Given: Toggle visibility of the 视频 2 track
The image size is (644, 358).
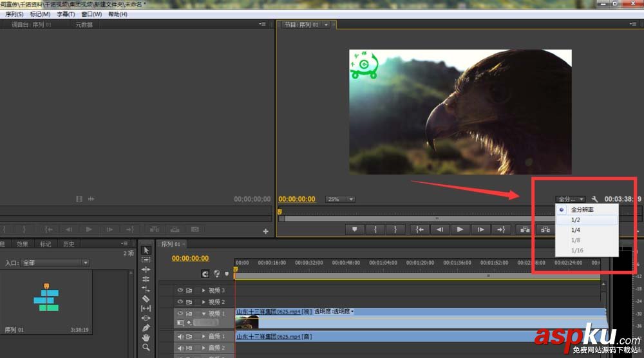Looking at the screenshot, I should pyautogui.click(x=180, y=301).
